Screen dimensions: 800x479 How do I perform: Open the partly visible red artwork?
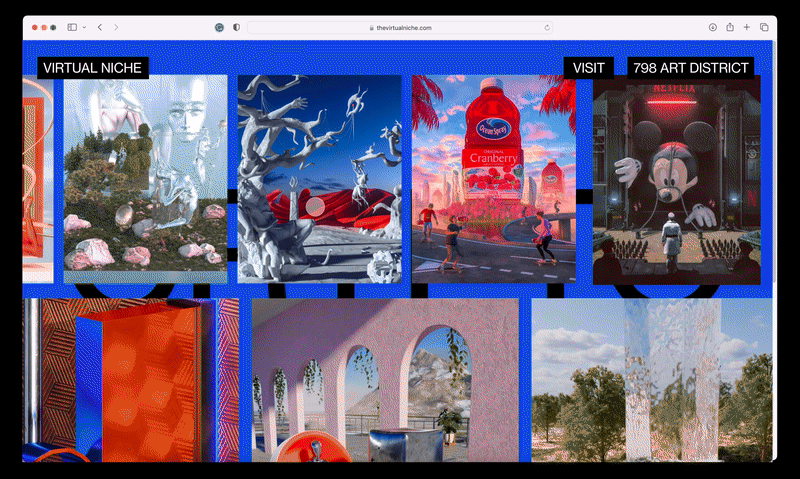pos(38,179)
